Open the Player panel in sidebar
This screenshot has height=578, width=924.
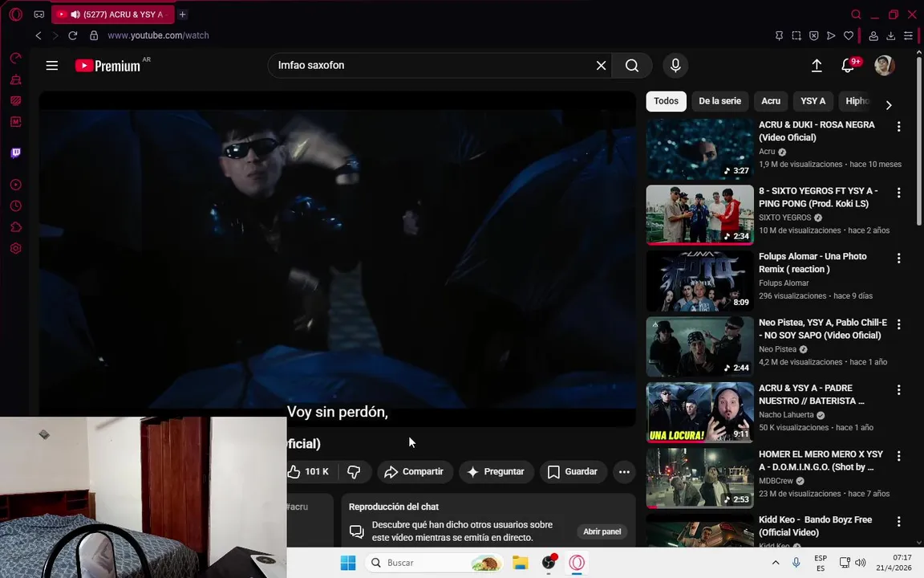coord(16,185)
